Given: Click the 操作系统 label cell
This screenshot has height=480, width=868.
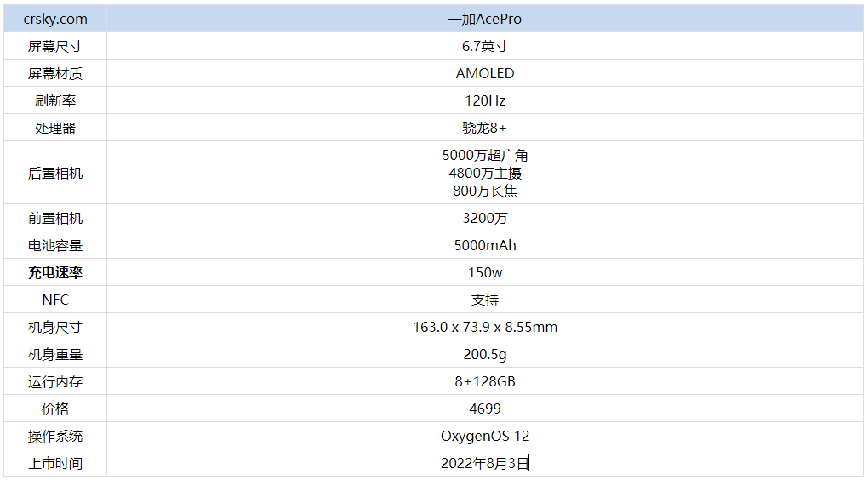Looking at the screenshot, I should pyautogui.click(x=55, y=436).
